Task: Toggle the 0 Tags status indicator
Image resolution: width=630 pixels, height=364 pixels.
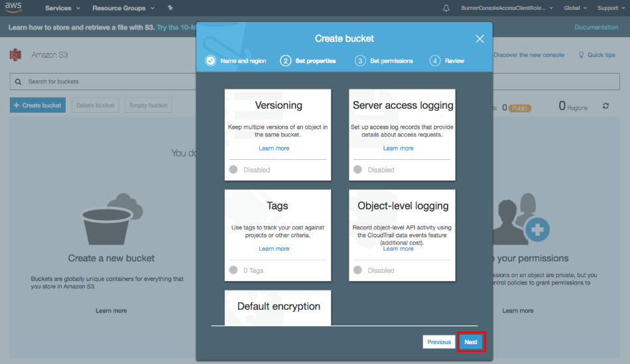Action: (x=233, y=270)
